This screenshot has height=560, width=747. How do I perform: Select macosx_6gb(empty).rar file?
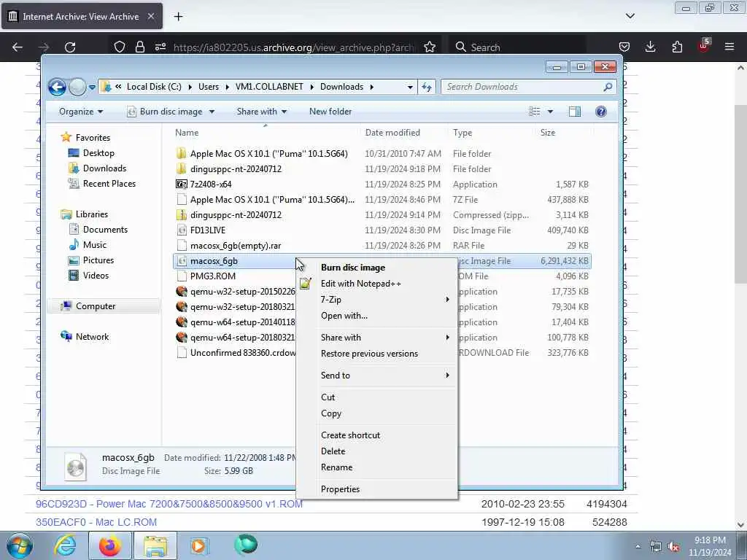point(236,246)
